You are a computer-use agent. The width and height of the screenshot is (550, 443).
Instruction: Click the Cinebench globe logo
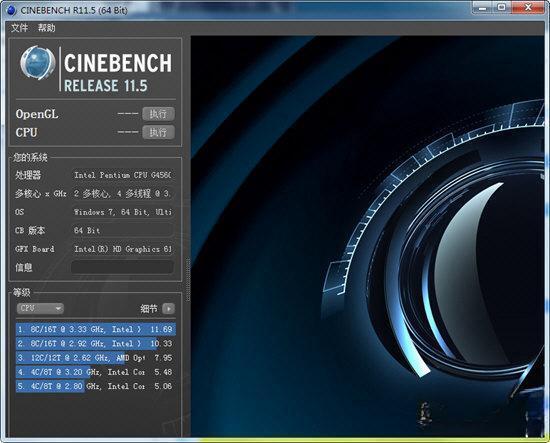[38, 63]
